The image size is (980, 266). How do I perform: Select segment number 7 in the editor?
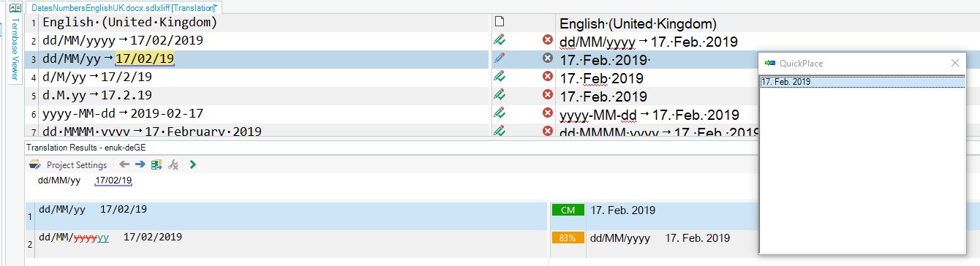[34, 132]
